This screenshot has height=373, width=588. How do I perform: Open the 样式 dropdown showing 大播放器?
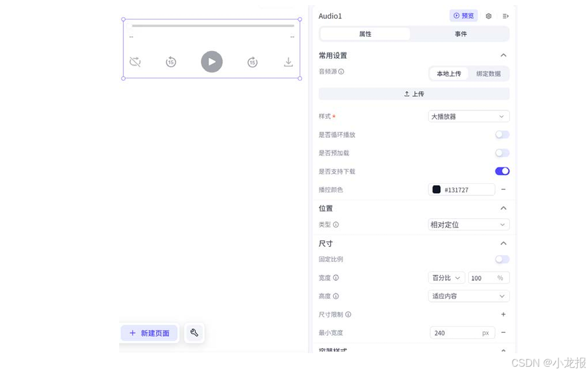point(468,116)
